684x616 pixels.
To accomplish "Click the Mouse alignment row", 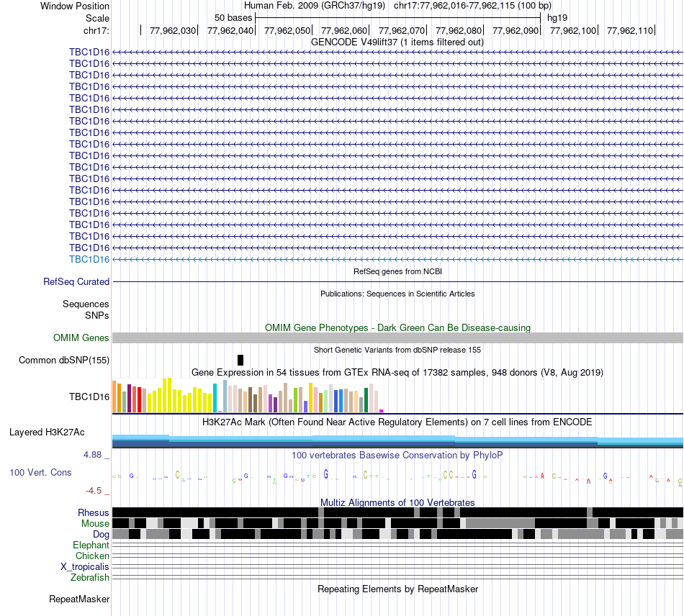I will pyautogui.click(x=397, y=523).
